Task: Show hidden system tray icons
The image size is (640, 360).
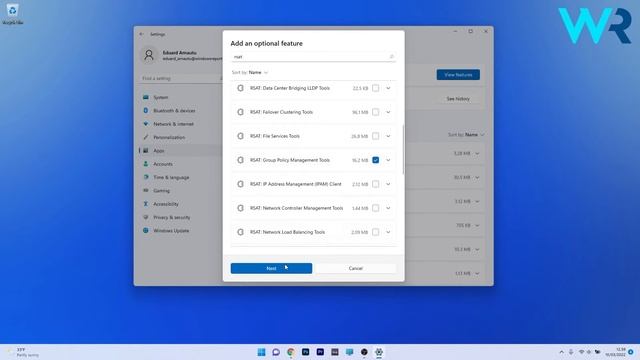Action: click(x=562, y=352)
